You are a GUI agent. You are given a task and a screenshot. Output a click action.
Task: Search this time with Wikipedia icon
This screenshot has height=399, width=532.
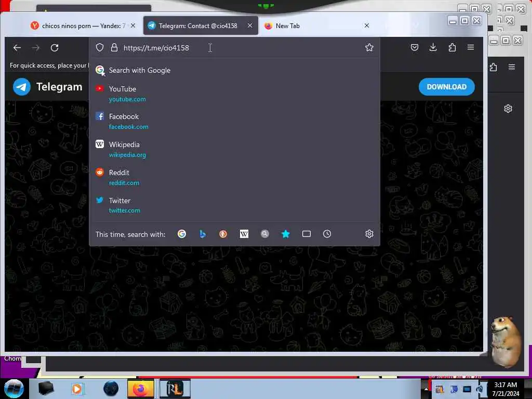[244, 234]
